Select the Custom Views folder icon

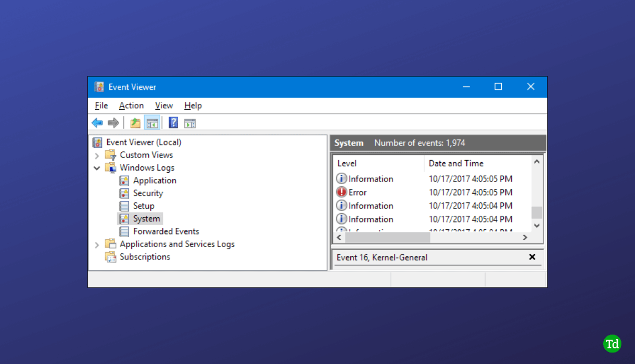click(110, 154)
